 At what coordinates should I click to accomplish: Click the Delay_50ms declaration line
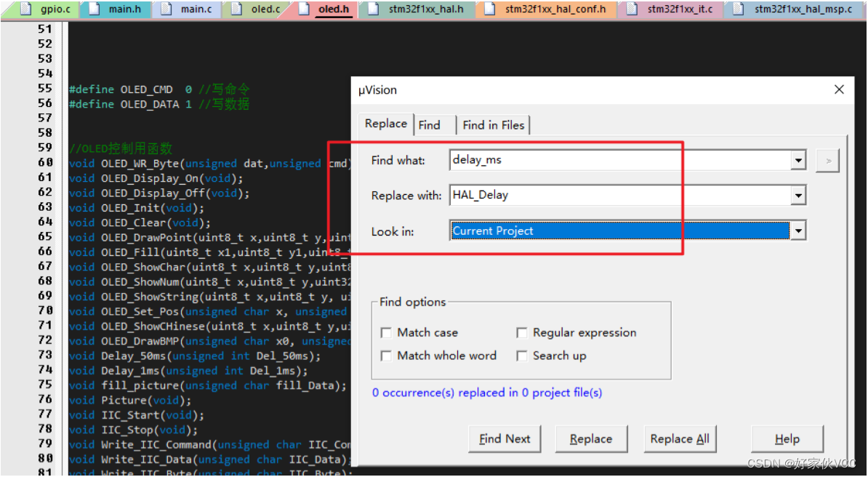[195, 356]
